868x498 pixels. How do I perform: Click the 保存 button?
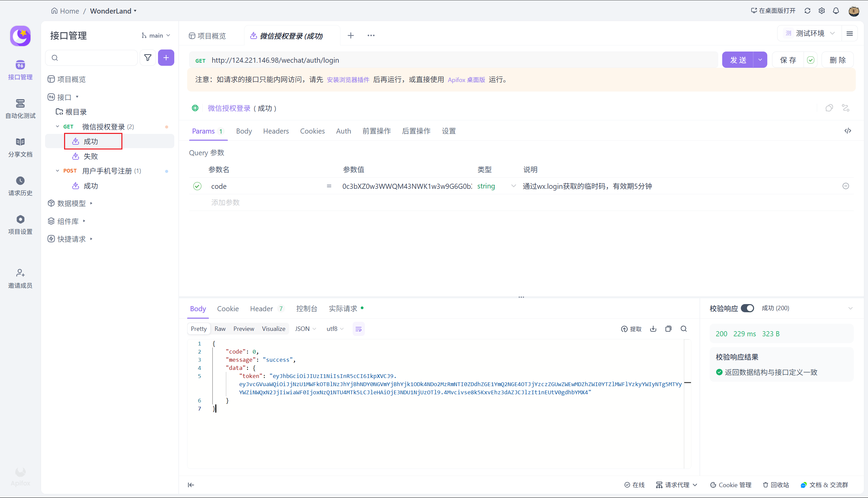coord(788,60)
